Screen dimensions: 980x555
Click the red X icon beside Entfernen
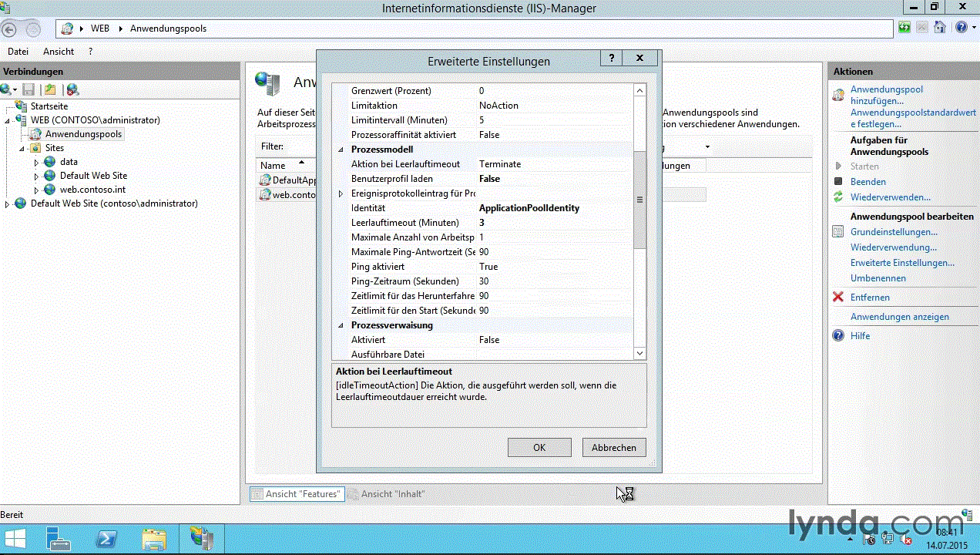coord(838,298)
